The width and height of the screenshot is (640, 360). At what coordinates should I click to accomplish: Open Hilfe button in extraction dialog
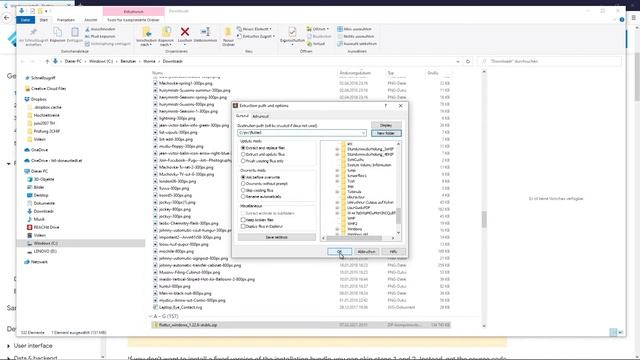[x=393, y=251]
